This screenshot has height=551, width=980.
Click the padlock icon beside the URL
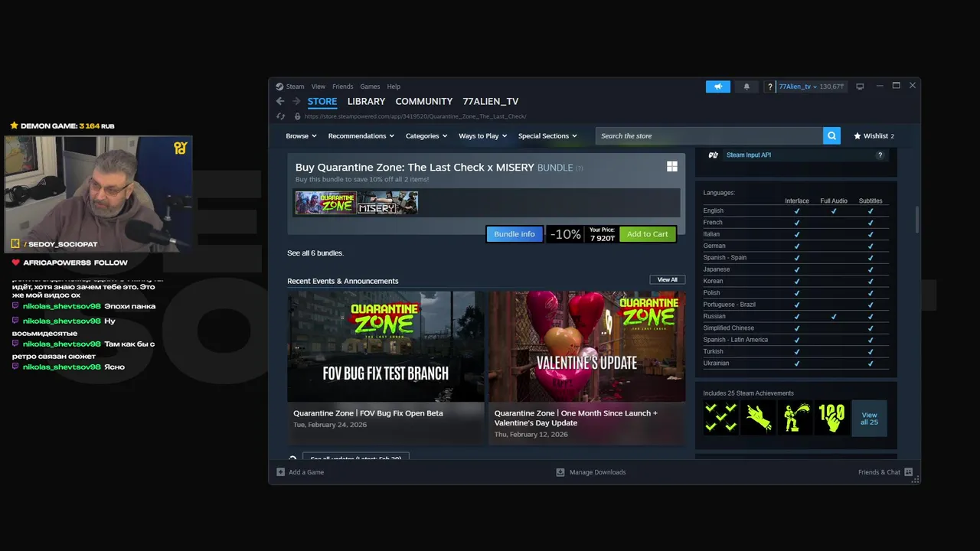coord(297,116)
